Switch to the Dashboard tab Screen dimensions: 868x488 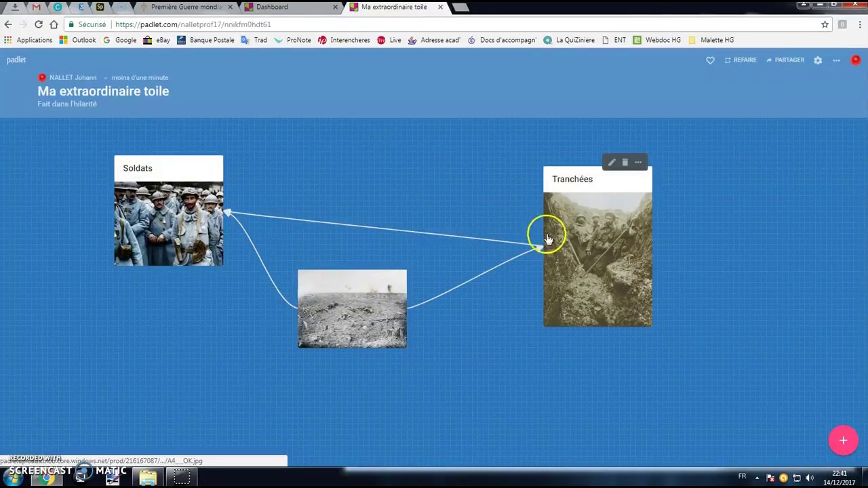[x=290, y=7]
